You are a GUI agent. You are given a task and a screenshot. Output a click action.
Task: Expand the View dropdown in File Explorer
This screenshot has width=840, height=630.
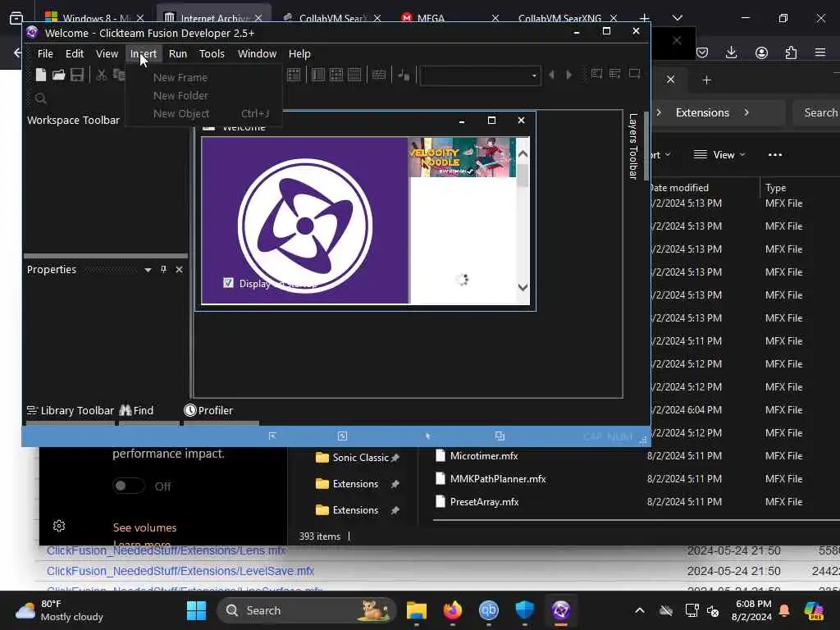(719, 155)
